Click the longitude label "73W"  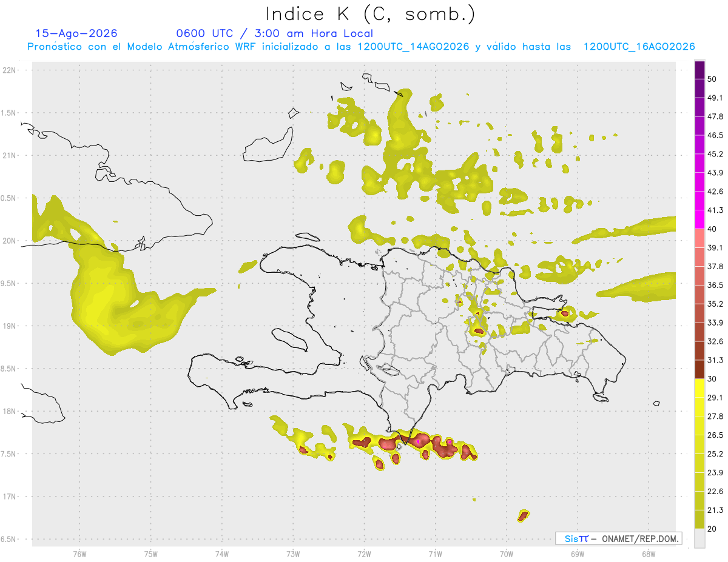coord(293,555)
